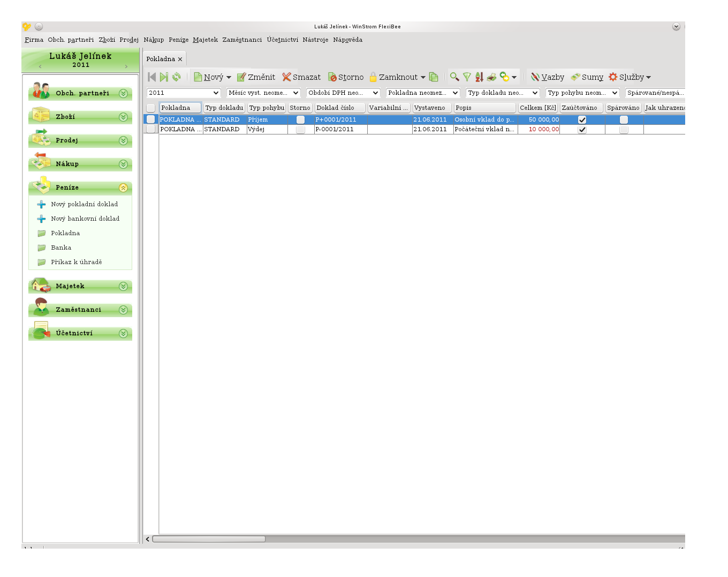Open the Účetnictví menu in menu bar

pyautogui.click(x=282, y=40)
